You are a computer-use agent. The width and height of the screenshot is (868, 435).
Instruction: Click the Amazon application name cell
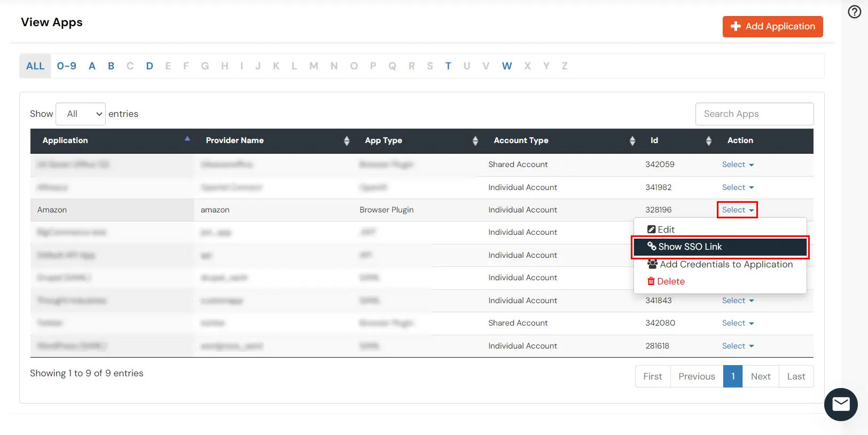pos(112,210)
